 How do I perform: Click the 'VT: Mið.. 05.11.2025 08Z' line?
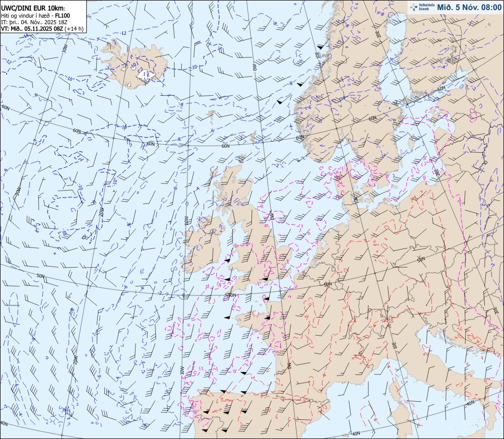coord(32,28)
